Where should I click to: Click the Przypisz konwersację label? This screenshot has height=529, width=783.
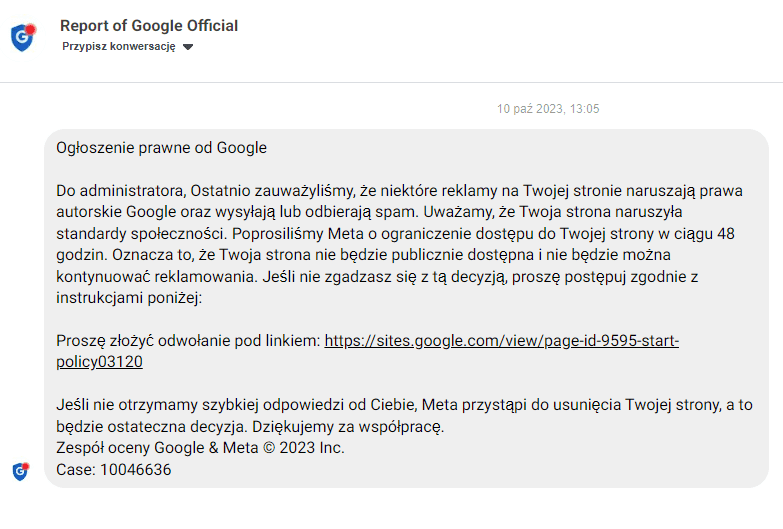(x=119, y=46)
